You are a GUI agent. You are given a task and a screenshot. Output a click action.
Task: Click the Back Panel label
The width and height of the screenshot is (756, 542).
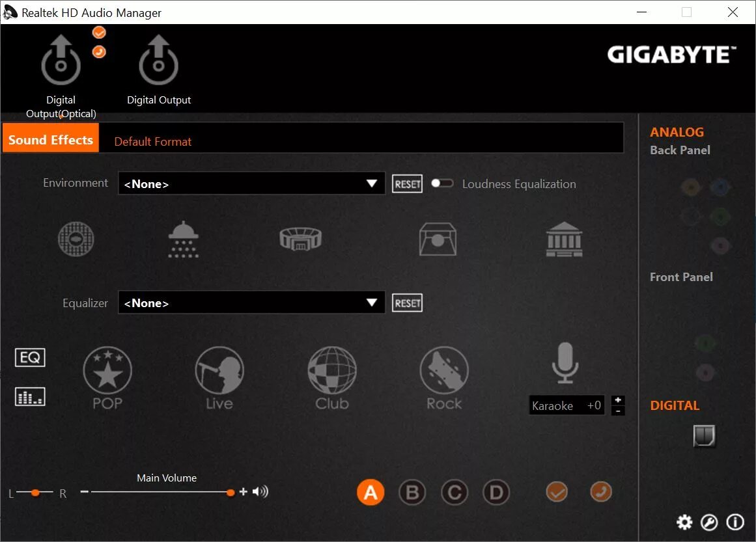[680, 150]
